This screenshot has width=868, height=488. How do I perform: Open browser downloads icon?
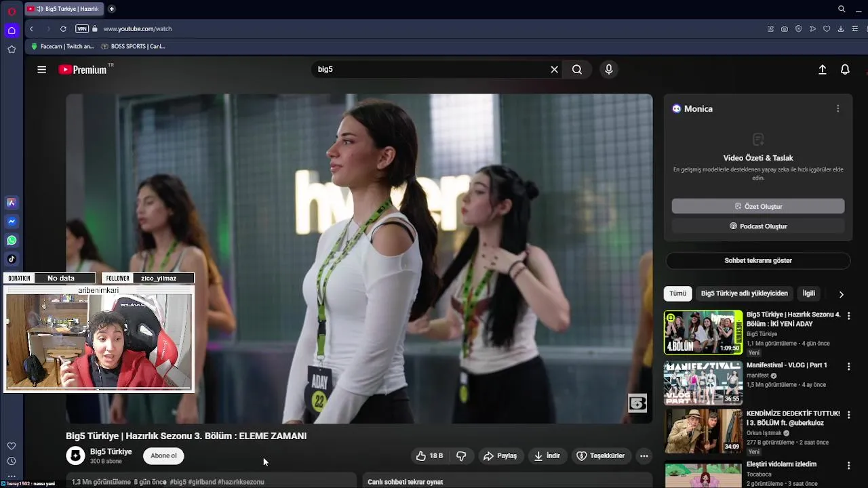(x=841, y=28)
